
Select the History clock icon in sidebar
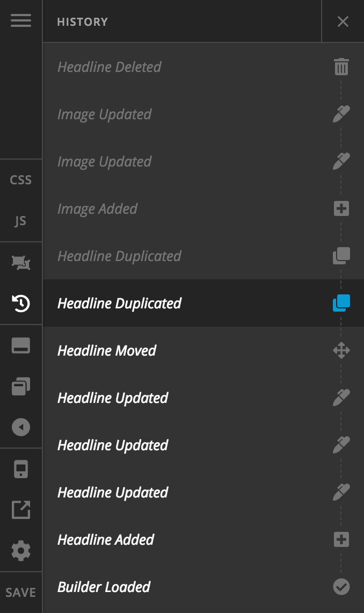(20, 304)
